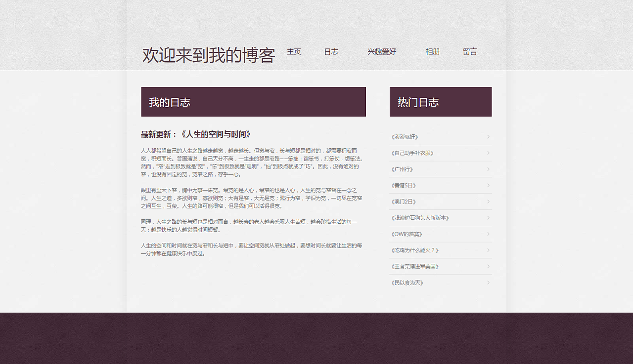Open the post 《吃鸡为什么能火？》
633x364 pixels.
click(414, 250)
